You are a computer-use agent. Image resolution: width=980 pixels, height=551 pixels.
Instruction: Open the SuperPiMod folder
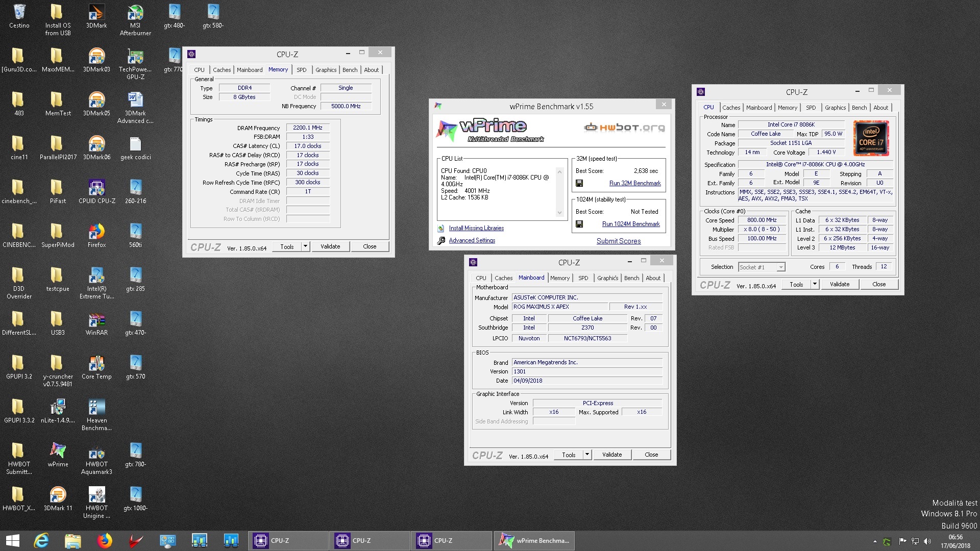[58, 235]
